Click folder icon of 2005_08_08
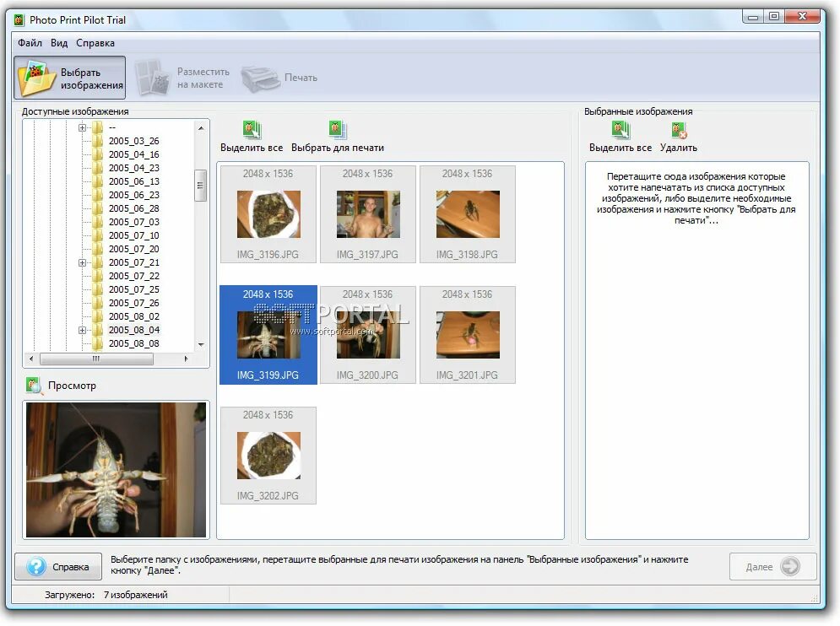840x626 pixels. click(97, 343)
